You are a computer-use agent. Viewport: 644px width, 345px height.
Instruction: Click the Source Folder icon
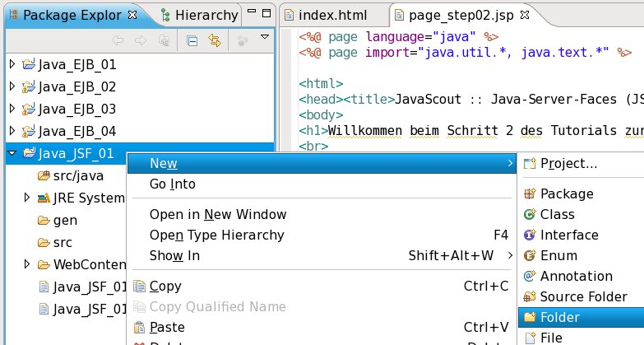pos(530,297)
